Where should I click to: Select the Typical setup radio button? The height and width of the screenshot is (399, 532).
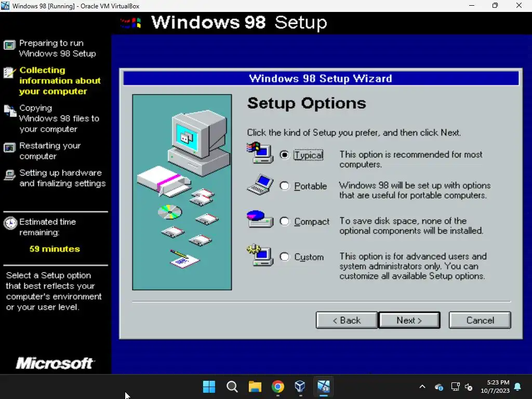284,155
